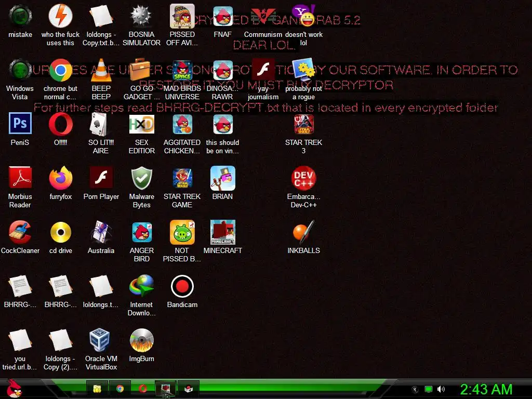Click the volume speaker tray icon
Screen dimensions: 532x399
click(441, 389)
